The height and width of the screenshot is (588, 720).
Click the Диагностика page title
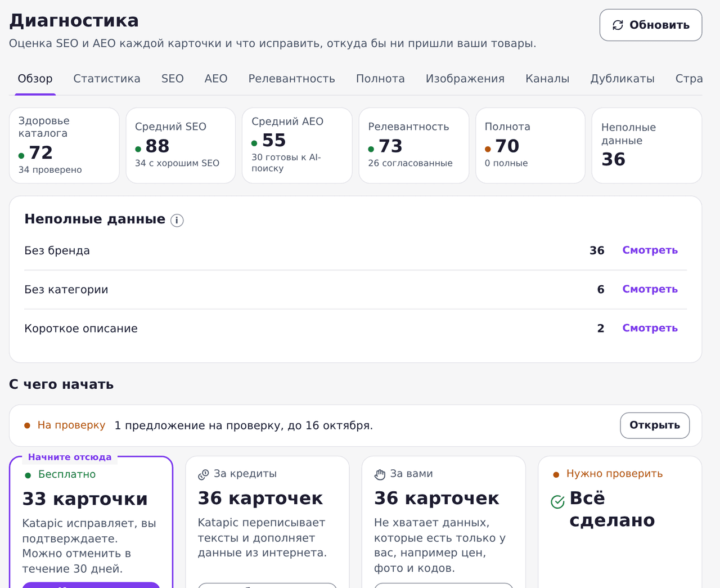74,21
